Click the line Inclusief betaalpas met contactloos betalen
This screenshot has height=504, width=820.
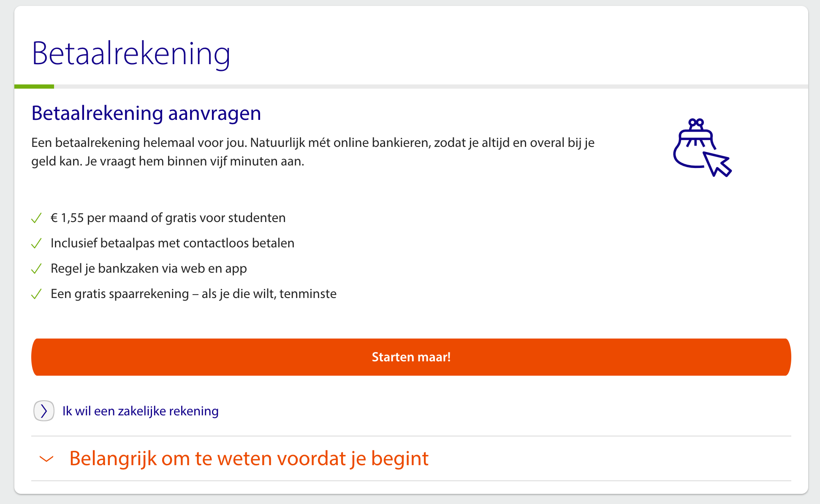(x=173, y=243)
